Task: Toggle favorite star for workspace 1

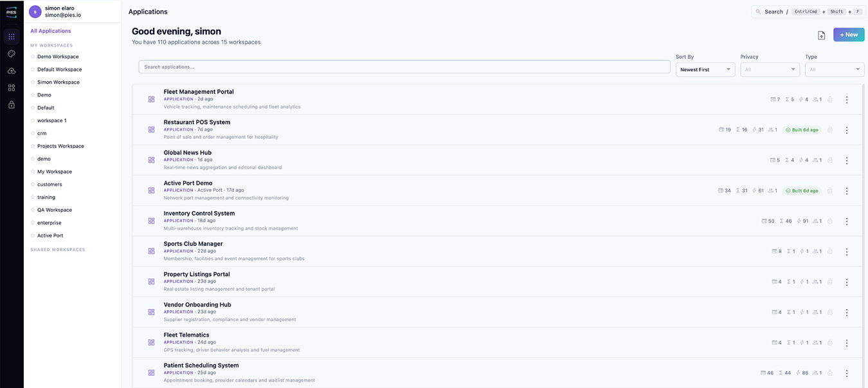Action: pos(33,120)
